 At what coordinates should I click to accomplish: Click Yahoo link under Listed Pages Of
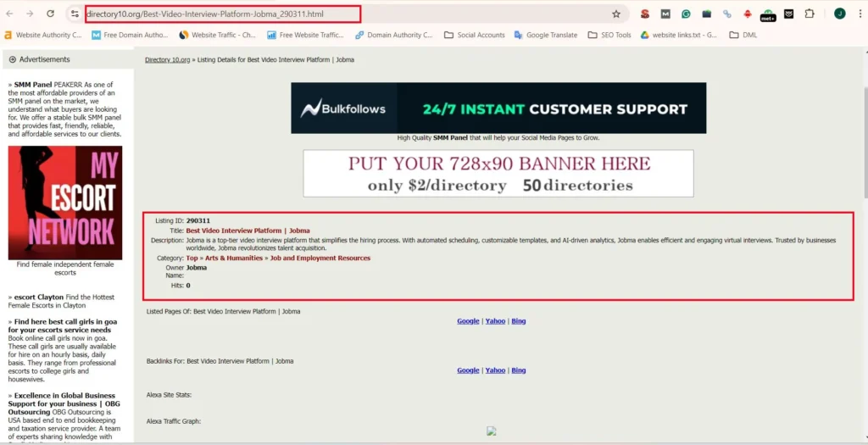pyautogui.click(x=495, y=321)
